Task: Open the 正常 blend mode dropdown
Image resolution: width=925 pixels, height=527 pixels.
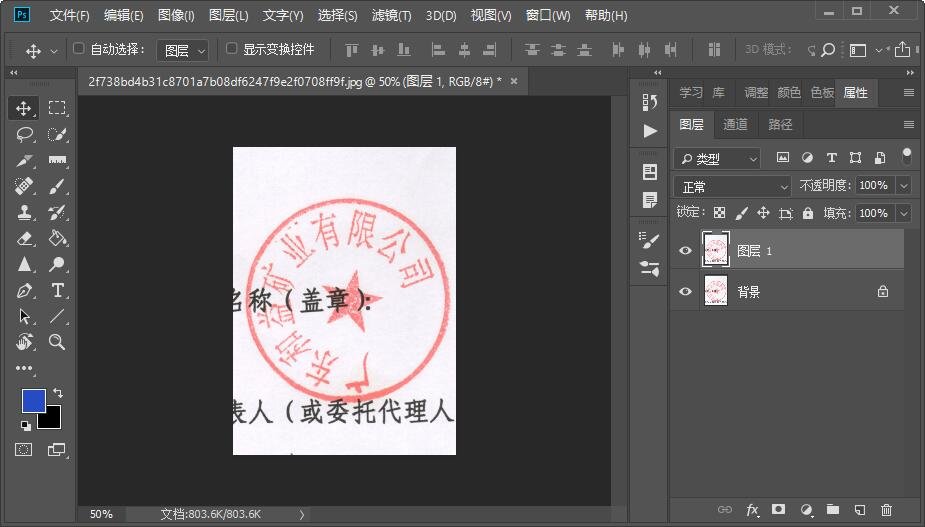Action: pyautogui.click(x=732, y=187)
